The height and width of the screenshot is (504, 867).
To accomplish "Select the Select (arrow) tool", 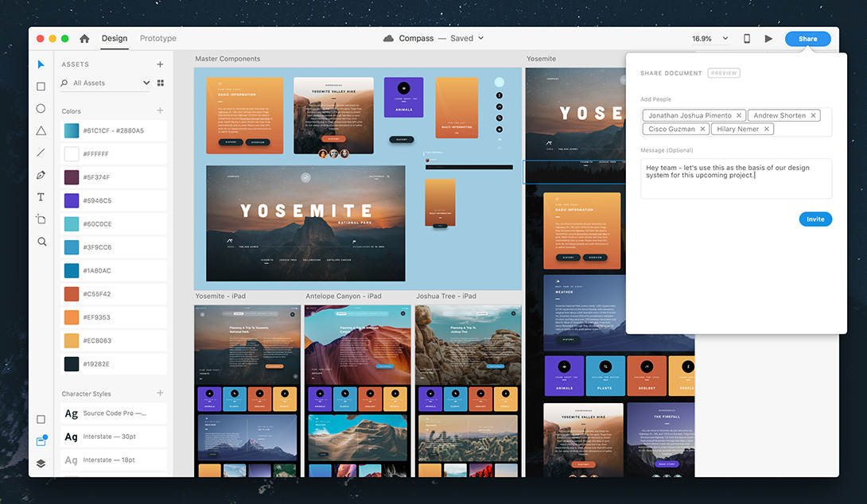I will (41, 64).
